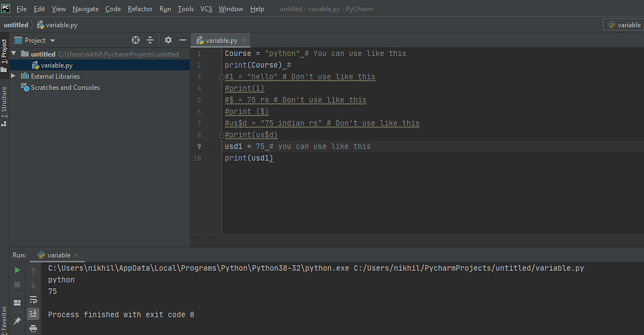Image resolution: width=644 pixels, height=335 pixels.
Task: Open the File menu
Action: click(x=21, y=9)
